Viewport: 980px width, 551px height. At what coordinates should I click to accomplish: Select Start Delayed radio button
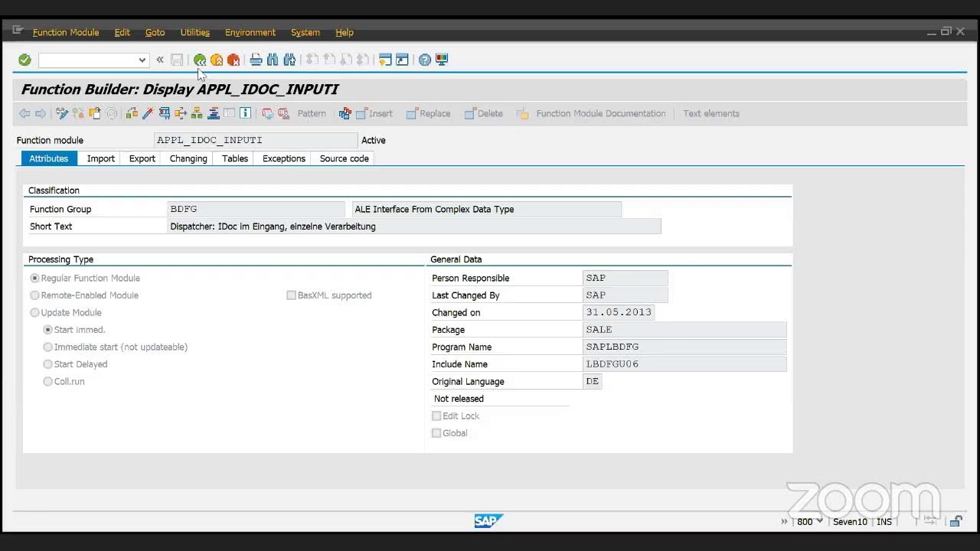coord(48,364)
